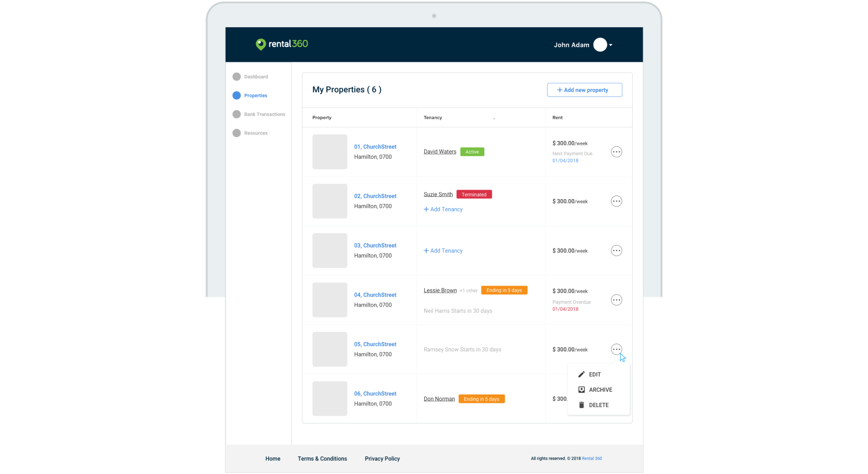Open three-dot menu for 04 ChurchStreet
Viewport: 868px width, 474px height.
616,300
